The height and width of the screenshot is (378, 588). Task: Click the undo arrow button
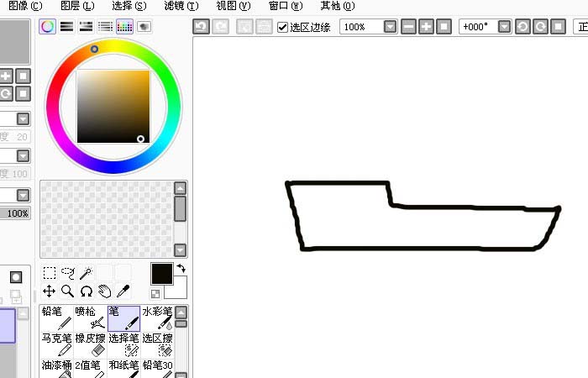201,27
